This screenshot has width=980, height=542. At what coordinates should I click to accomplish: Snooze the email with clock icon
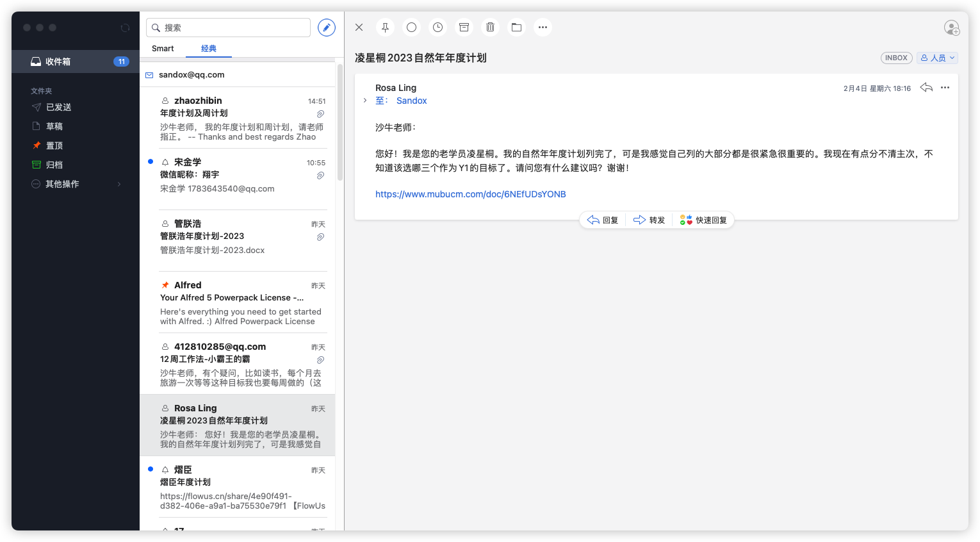tap(437, 28)
